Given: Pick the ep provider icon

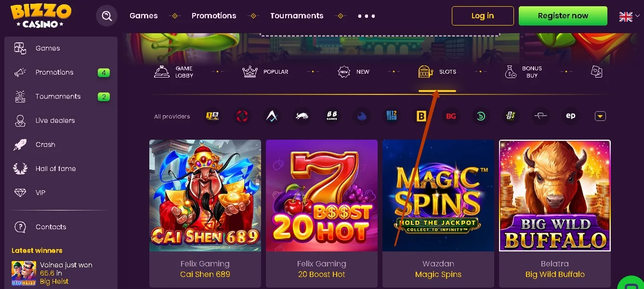Looking at the screenshot, I should (x=570, y=116).
